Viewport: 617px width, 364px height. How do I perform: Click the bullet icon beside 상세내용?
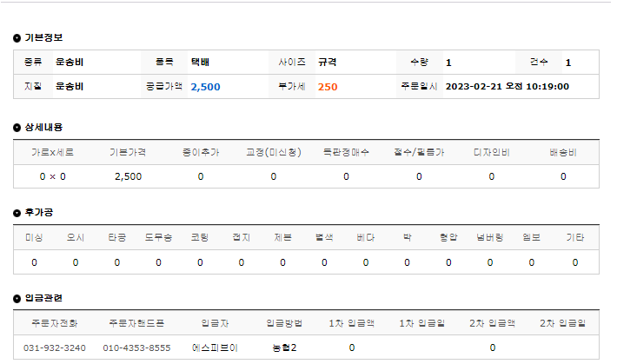17,128
